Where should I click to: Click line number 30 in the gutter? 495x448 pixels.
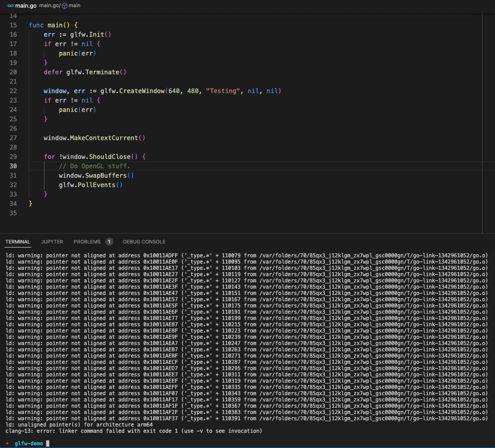click(x=13, y=166)
